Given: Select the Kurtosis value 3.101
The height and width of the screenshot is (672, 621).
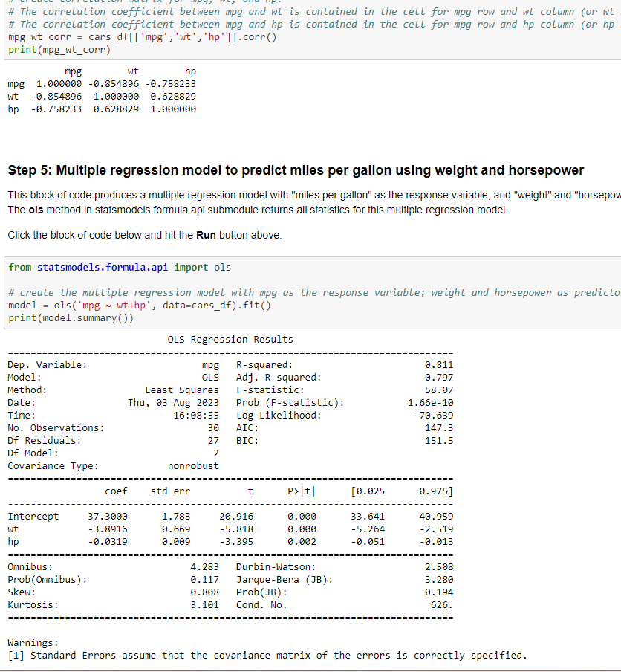Looking at the screenshot, I should pyautogui.click(x=205, y=605).
